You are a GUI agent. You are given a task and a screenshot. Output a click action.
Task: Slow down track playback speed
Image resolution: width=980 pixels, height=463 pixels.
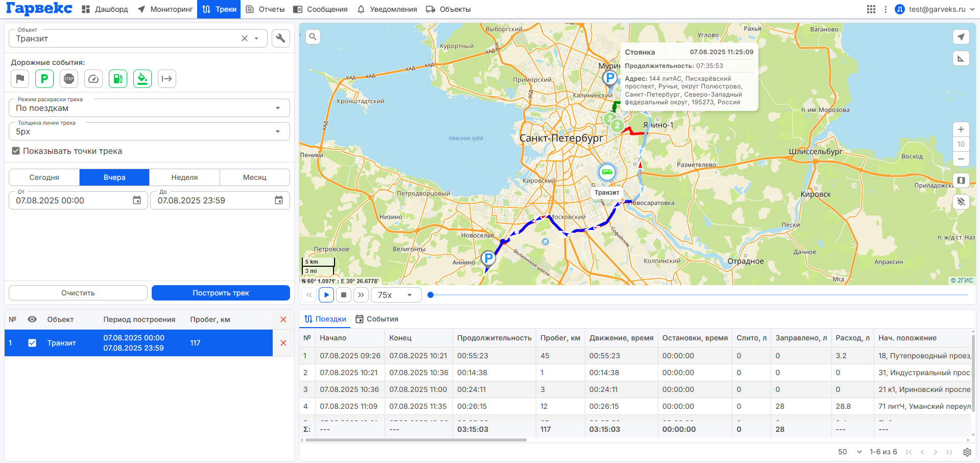click(x=309, y=295)
